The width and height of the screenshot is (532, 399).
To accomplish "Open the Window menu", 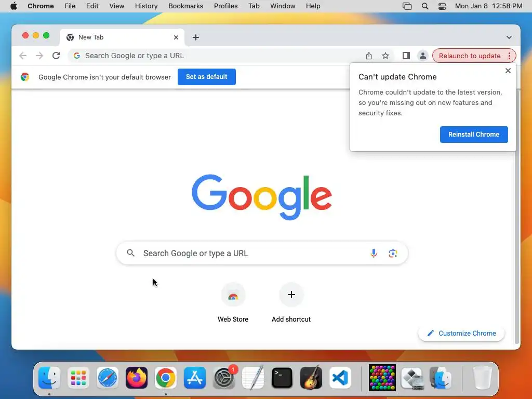I will (x=283, y=6).
